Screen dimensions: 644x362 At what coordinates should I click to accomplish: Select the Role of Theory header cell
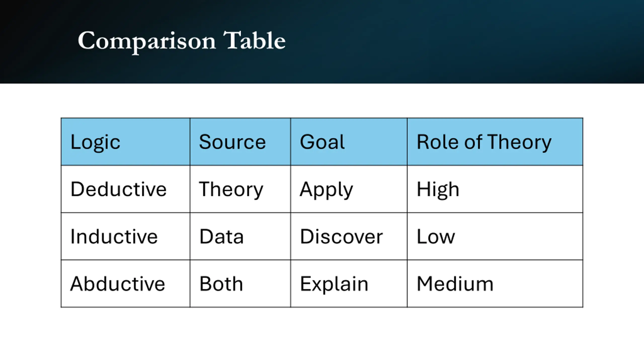495,142
